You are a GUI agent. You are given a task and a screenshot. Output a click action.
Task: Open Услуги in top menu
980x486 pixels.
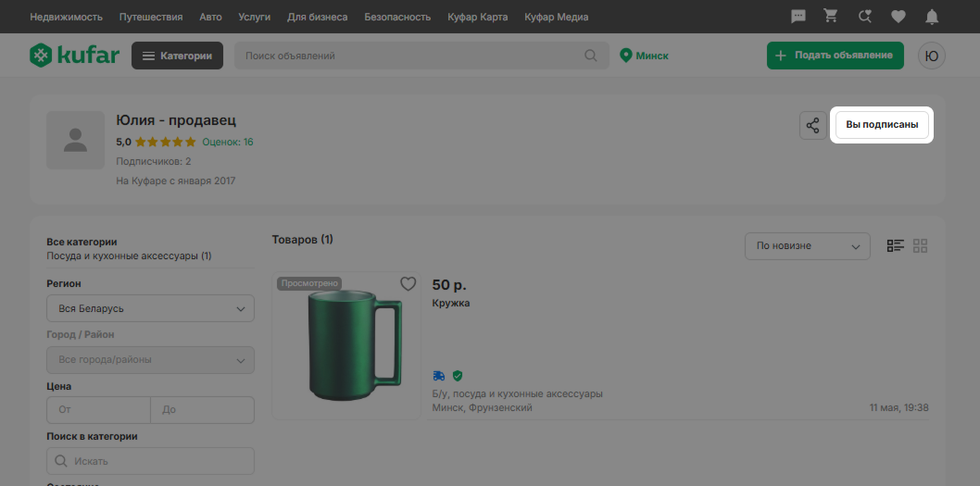(255, 17)
